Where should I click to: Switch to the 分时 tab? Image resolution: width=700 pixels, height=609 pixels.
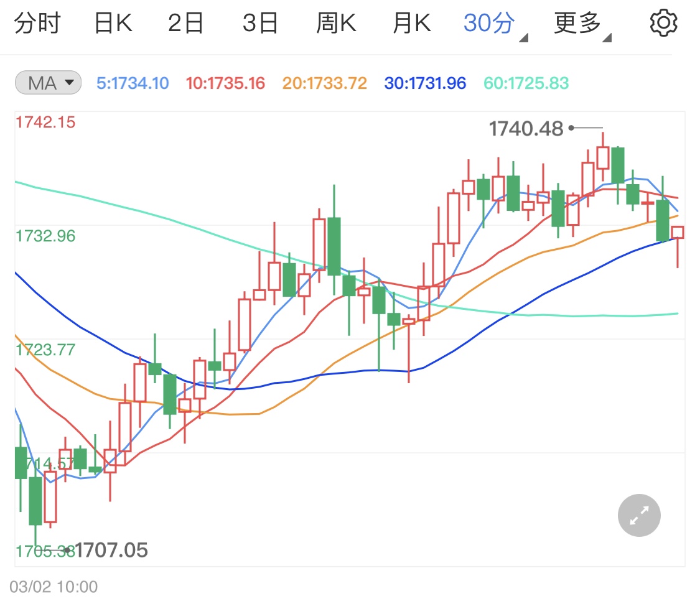click(x=37, y=23)
